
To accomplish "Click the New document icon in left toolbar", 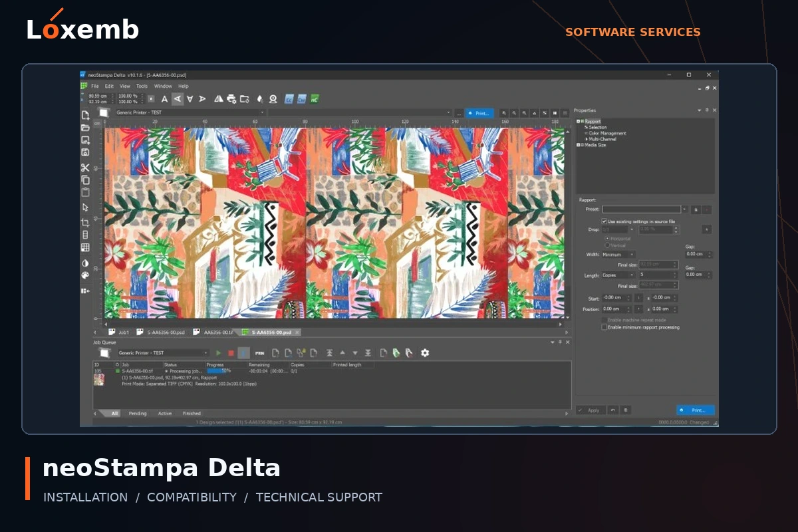I will click(x=85, y=115).
